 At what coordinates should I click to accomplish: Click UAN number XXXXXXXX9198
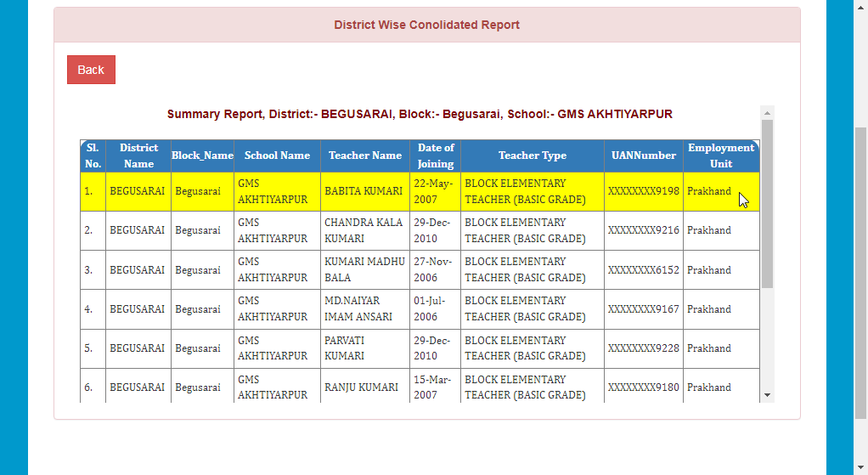(x=644, y=191)
